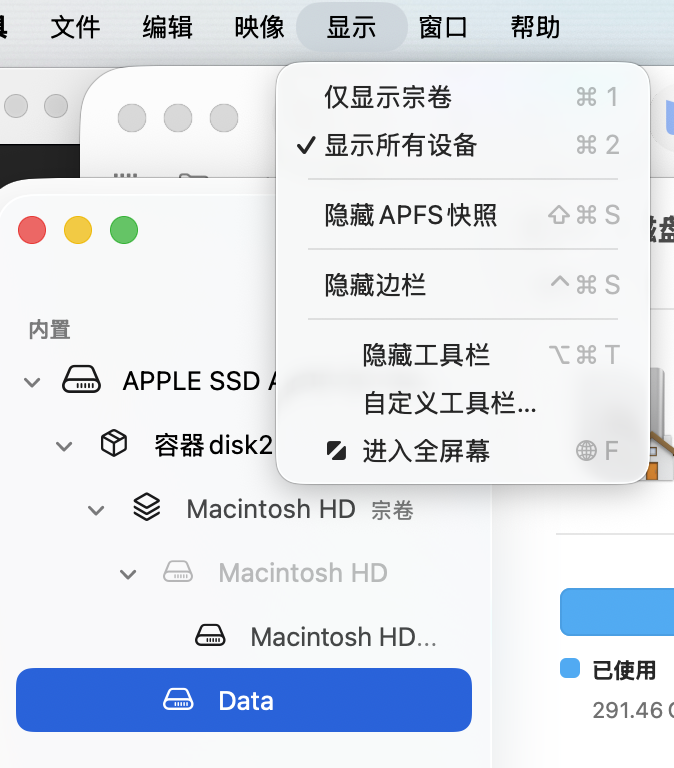Open the 窗口 menu in menu bar

click(443, 27)
